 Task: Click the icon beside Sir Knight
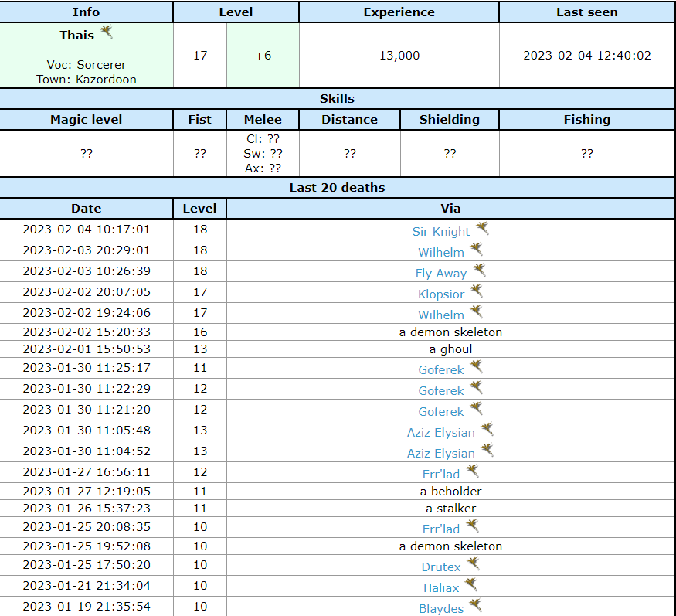pos(482,229)
